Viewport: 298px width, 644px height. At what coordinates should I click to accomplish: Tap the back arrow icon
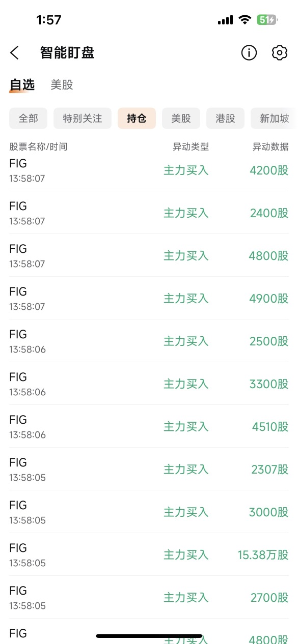14,52
